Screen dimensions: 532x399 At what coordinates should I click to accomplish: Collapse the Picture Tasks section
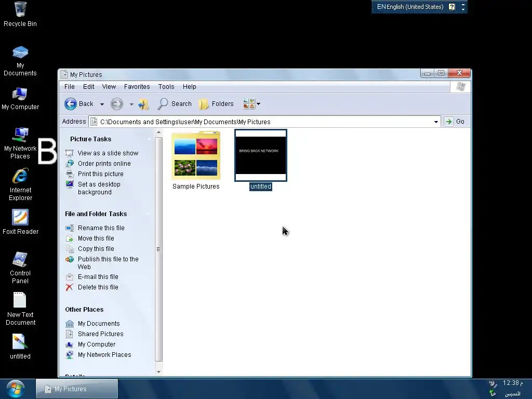point(149,139)
